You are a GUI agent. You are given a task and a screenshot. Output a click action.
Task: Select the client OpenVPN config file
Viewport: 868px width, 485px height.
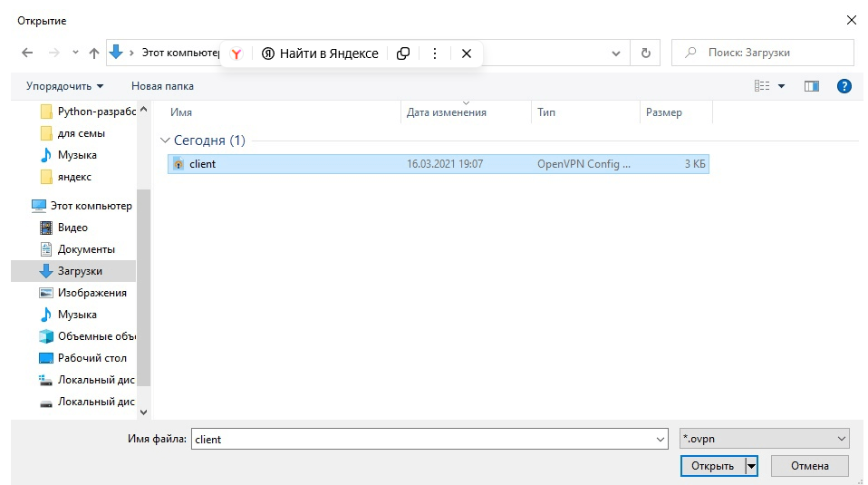coord(203,164)
